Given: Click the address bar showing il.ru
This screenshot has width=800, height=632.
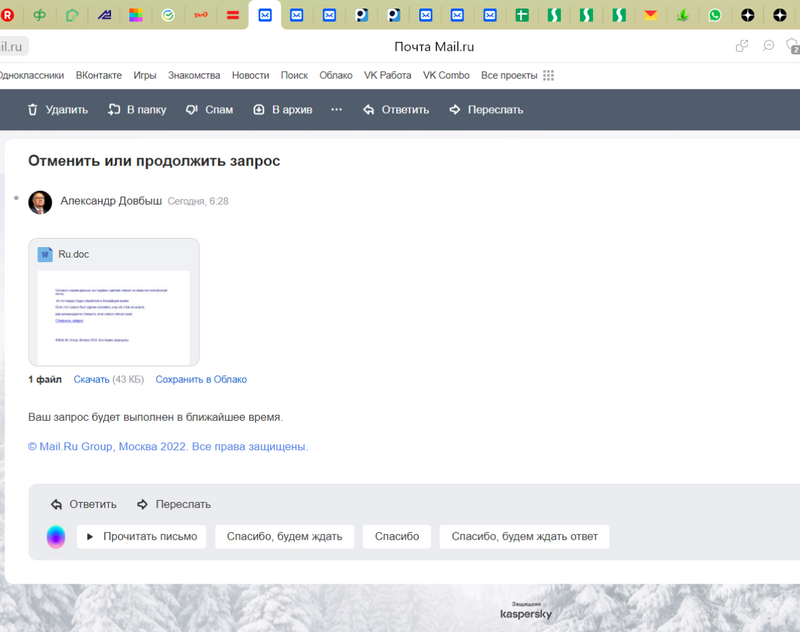Looking at the screenshot, I should click(11, 46).
